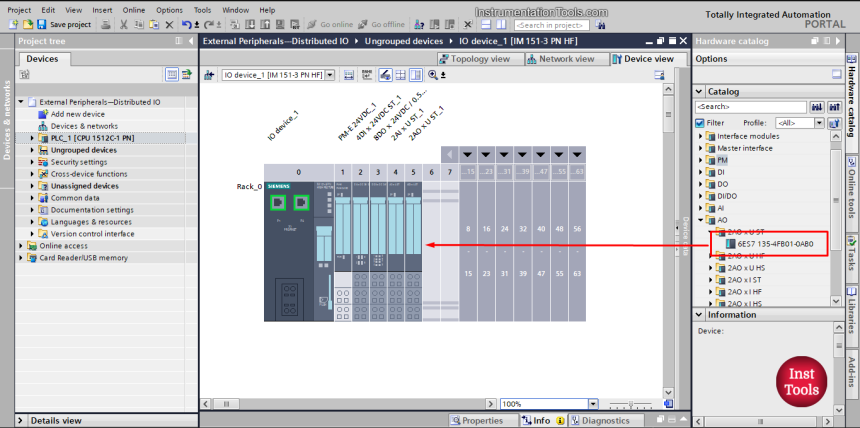This screenshot has height=428, width=860.
Task: Open the Edit menu
Action: pos(48,10)
